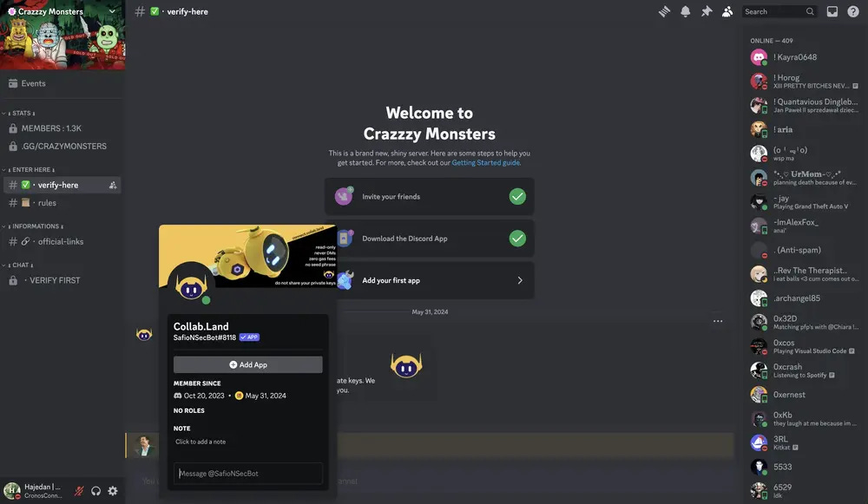The image size is (868, 504).
Task: Collapse the INFORMATIONS category
Action: (x=34, y=226)
